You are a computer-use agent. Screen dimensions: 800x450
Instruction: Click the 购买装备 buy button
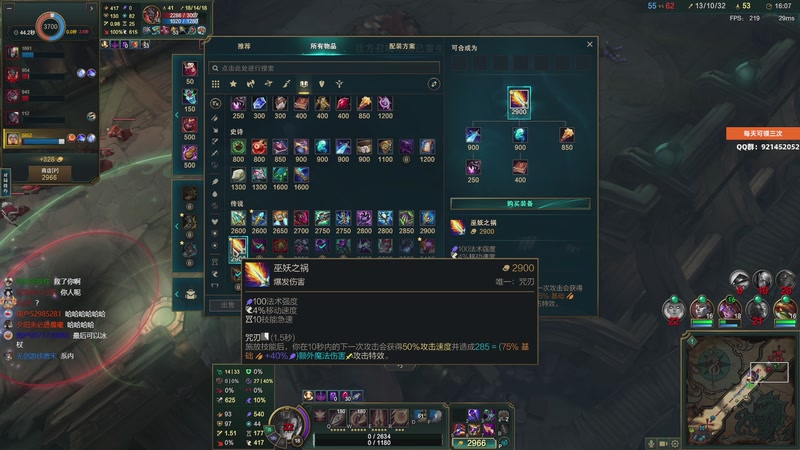520,204
